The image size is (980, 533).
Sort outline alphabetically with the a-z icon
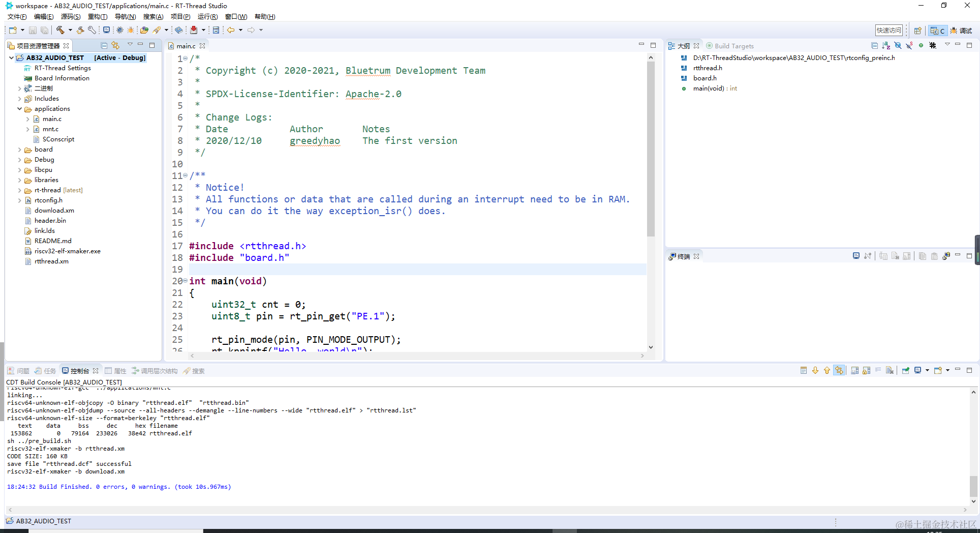point(886,46)
